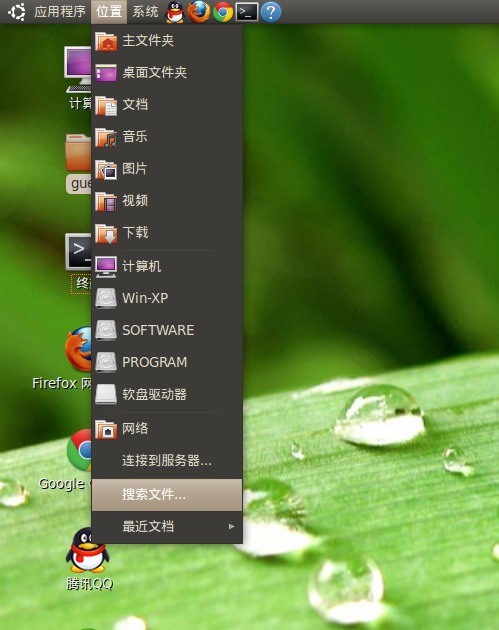Open the 文档 folder menu item

coord(167,105)
